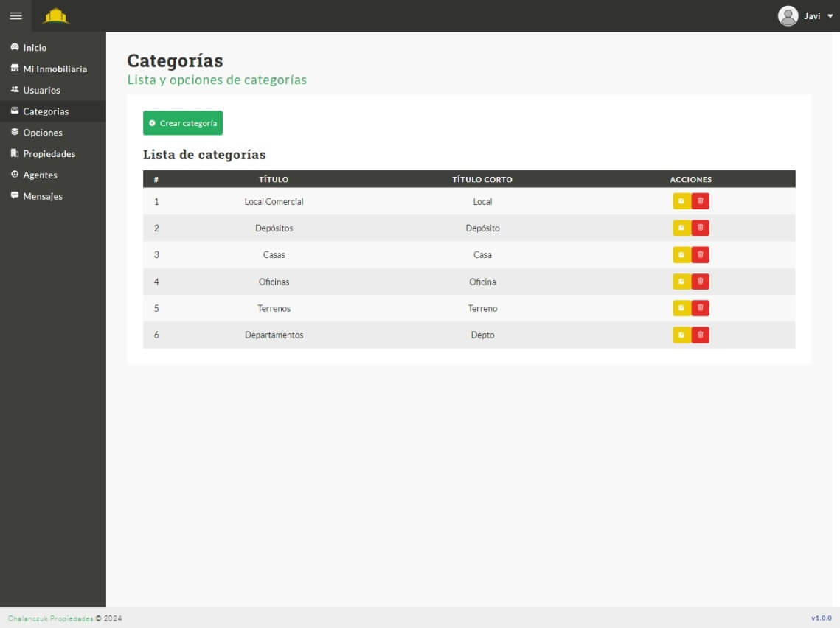Screen dimensions: 840x628
Task: Edit the Local Comercial category
Action: pos(681,201)
